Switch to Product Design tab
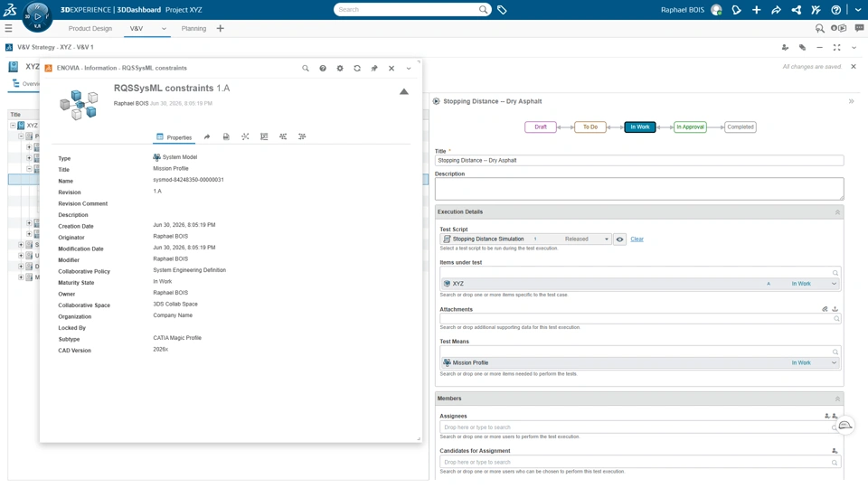Viewport: 868px width, 488px height. pos(90,28)
